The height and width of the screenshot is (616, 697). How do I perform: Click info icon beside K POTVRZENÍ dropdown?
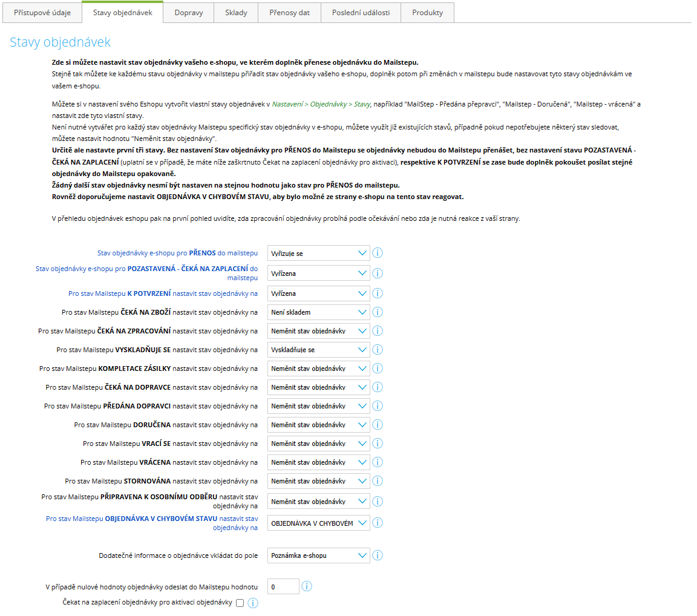[x=378, y=293]
